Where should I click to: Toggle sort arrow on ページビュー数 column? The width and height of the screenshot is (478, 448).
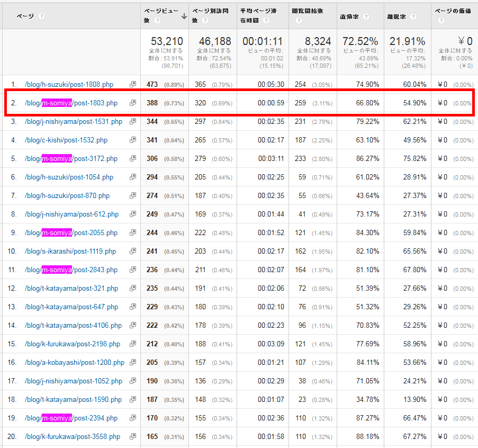184,16
